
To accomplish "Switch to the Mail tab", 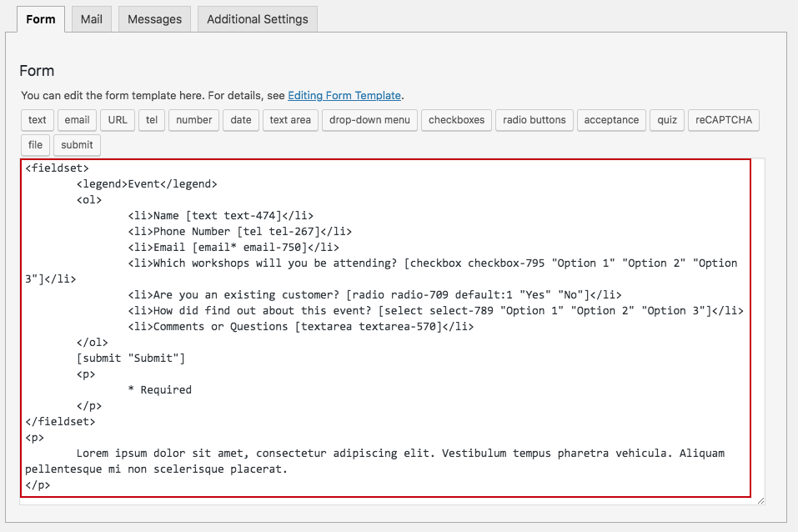I will [x=92, y=19].
